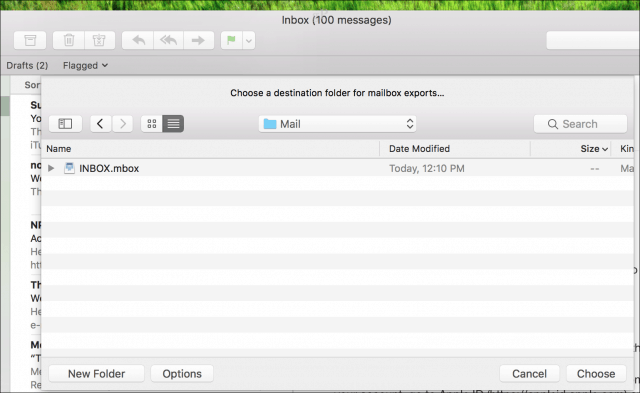Click the Junk mail icon in toolbar
Viewport: 640px width, 393px height.
(99, 40)
